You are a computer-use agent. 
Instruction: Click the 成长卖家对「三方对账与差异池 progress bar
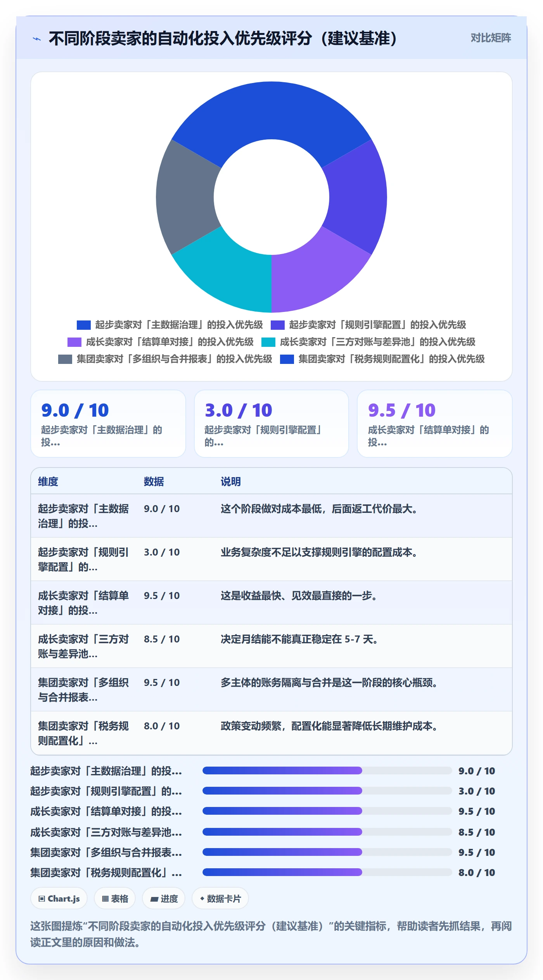pyautogui.click(x=327, y=832)
